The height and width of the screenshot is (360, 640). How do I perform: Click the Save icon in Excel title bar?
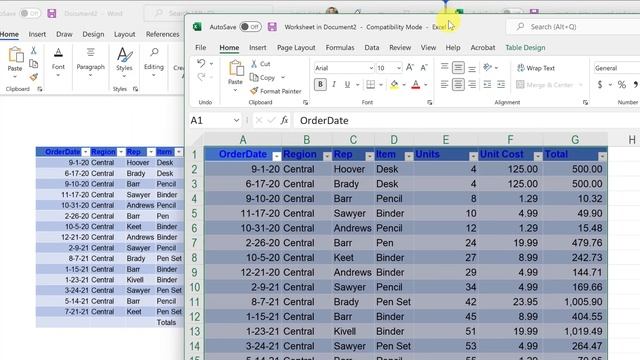tap(272, 27)
